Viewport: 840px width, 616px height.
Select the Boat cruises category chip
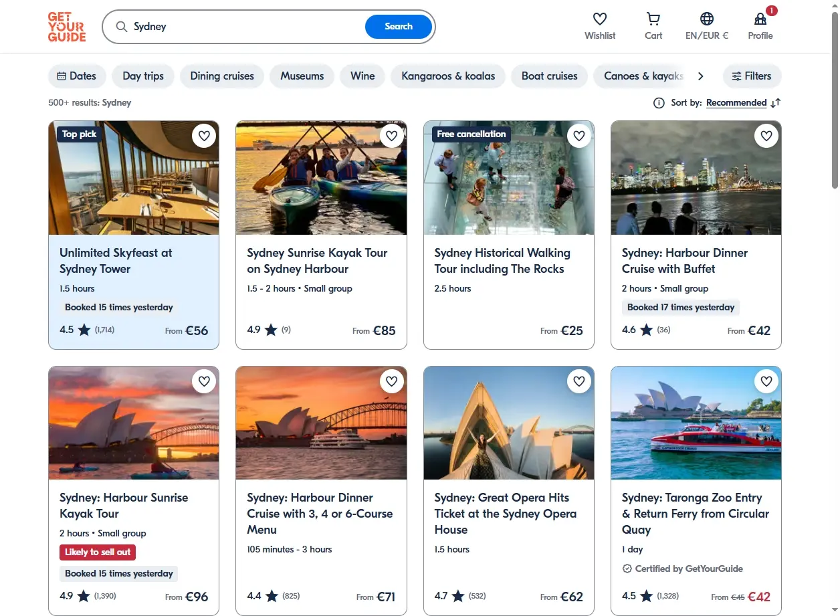tap(550, 76)
